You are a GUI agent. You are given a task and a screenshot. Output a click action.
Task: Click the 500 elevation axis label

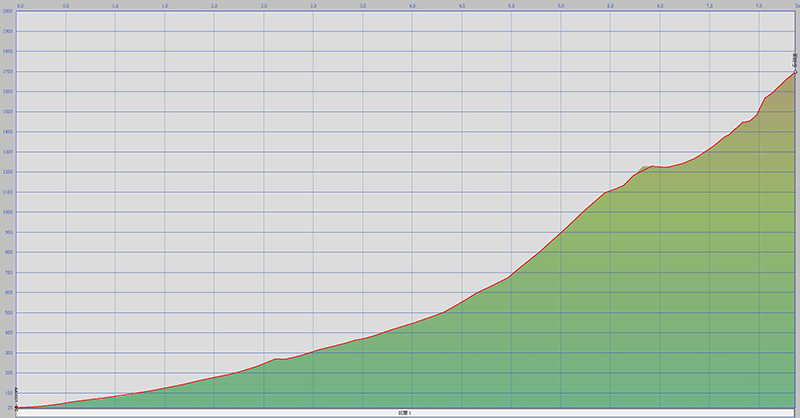(9, 313)
